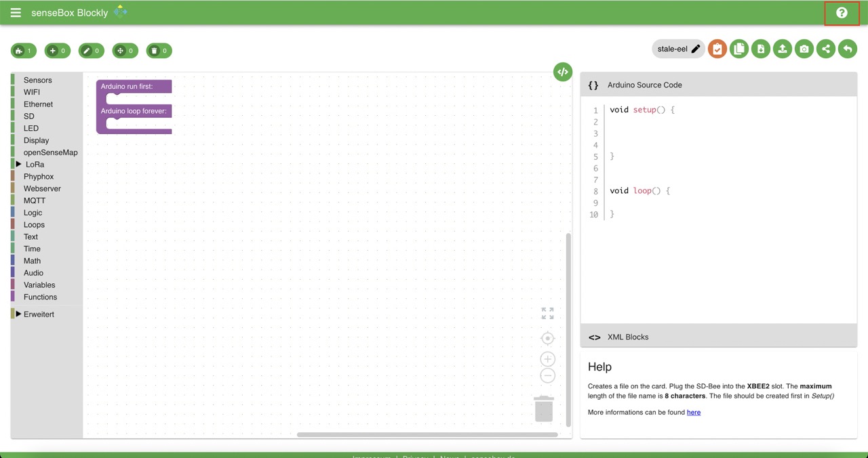Screen dimensions: 868x458
Task: Toggle fullscreen workspace arrows icon
Action: (x=547, y=314)
